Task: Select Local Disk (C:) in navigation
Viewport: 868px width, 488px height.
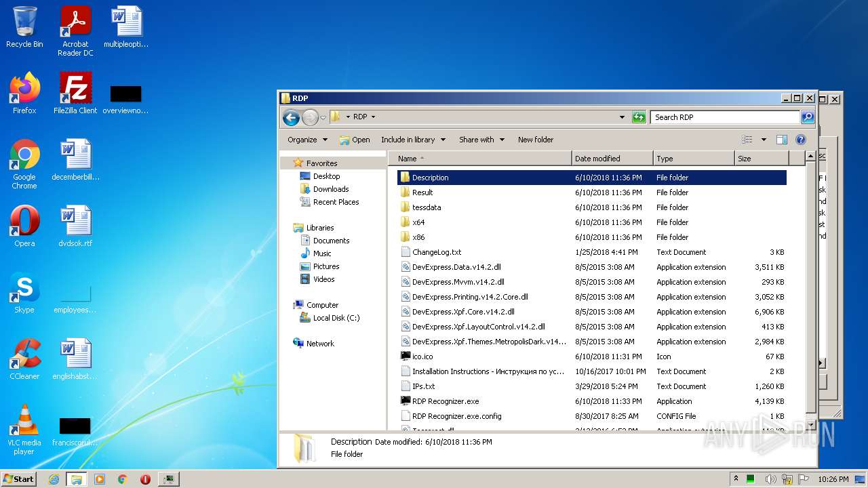Action: point(336,318)
